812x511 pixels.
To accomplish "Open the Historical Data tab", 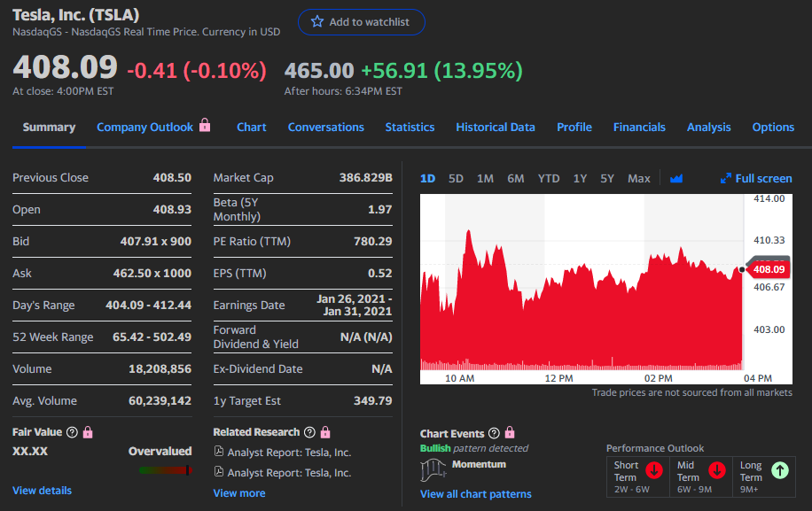I will click(496, 128).
